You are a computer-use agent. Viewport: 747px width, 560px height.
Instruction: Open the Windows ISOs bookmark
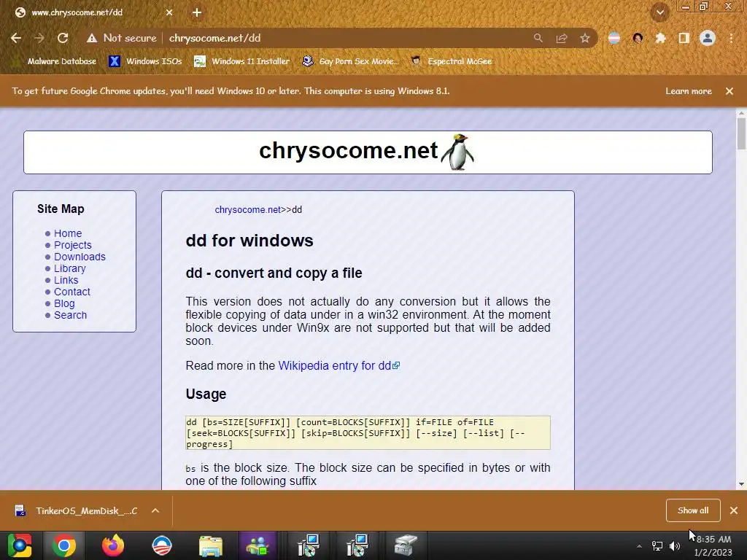[x=145, y=61]
